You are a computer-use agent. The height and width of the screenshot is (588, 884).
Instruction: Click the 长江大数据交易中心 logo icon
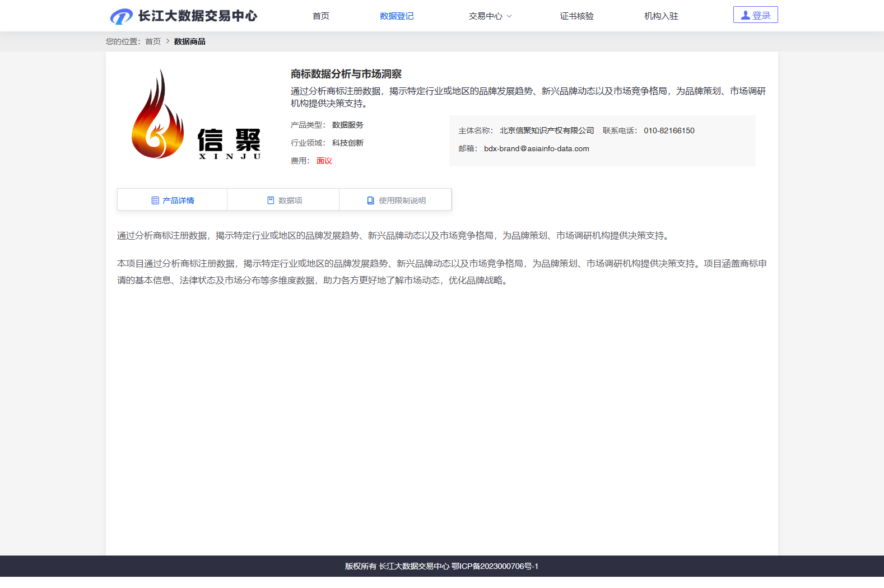click(121, 16)
